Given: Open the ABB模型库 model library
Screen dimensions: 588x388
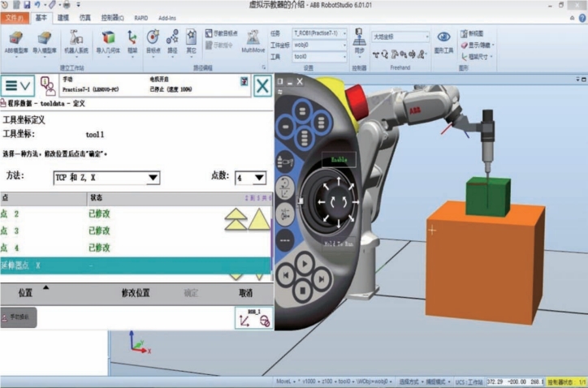Looking at the screenshot, I should click(x=15, y=41).
